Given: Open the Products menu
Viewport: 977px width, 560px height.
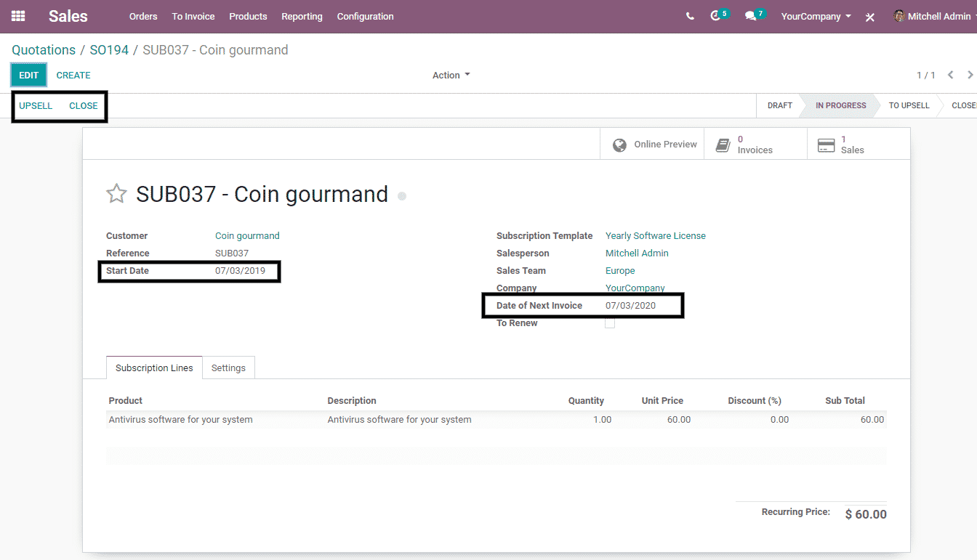Looking at the screenshot, I should coord(248,16).
